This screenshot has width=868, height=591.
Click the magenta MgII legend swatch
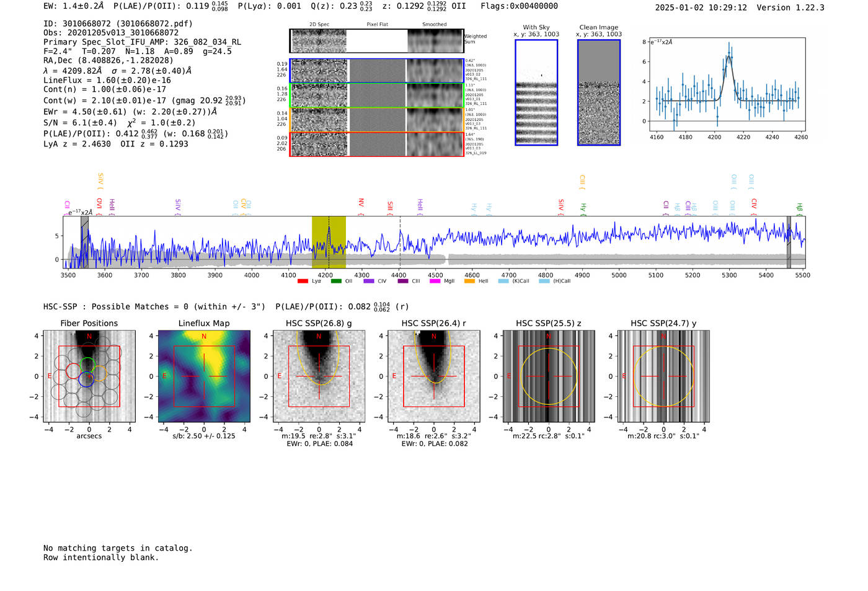435,281
